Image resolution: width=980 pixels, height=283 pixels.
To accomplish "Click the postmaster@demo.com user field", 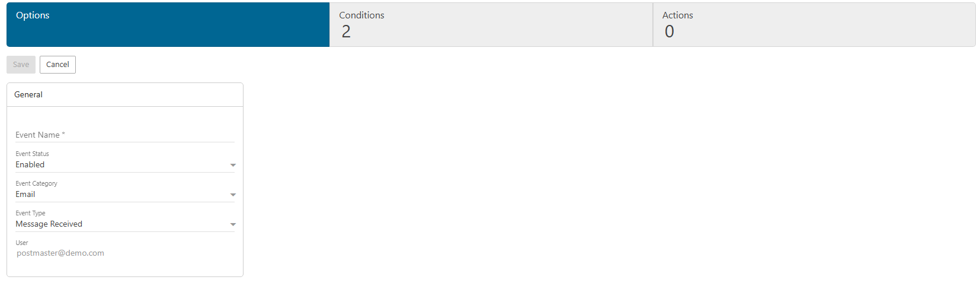I will (60, 253).
